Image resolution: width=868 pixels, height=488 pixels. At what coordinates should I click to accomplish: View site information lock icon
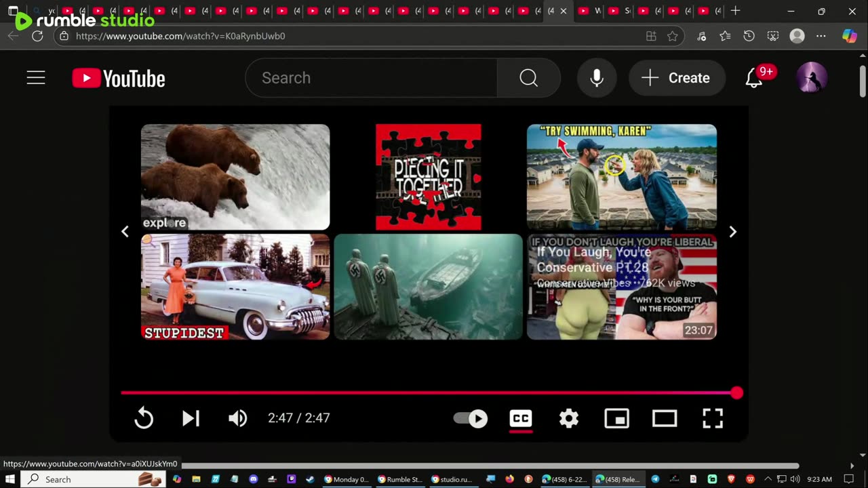(x=64, y=36)
